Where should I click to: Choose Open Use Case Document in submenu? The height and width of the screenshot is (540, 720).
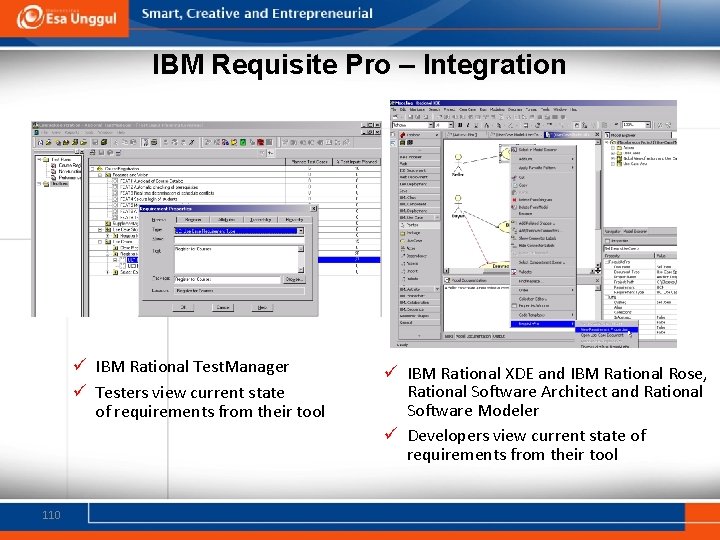point(606,335)
